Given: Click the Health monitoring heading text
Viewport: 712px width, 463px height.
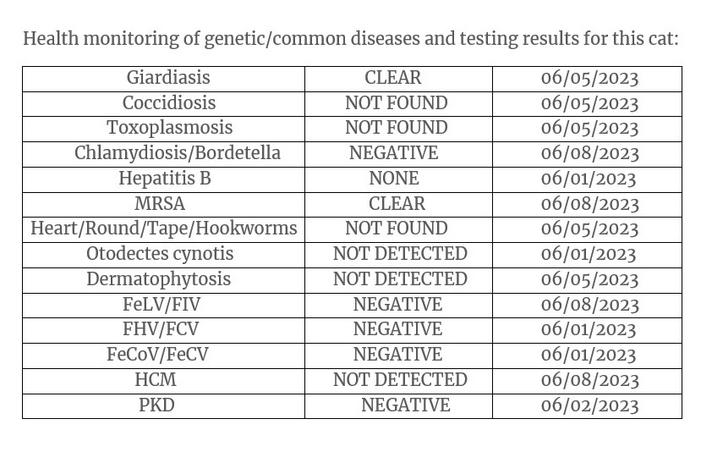Looking at the screenshot, I should pos(351,39).
